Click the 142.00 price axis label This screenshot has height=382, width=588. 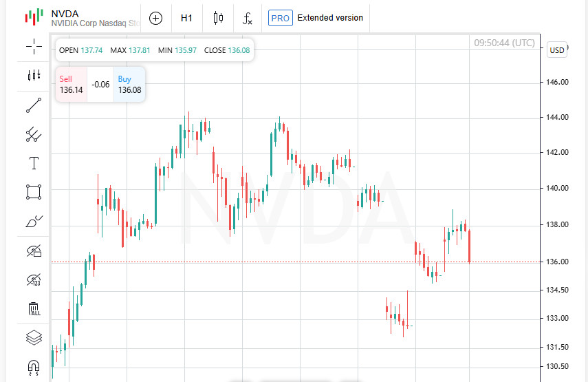coord(557,152)
